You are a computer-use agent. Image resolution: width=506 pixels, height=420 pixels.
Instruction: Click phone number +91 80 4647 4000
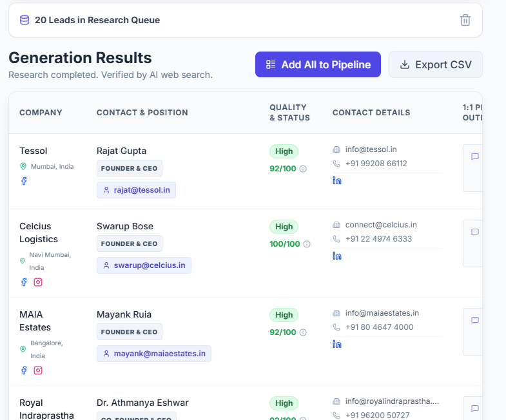[x=379, y=327]
